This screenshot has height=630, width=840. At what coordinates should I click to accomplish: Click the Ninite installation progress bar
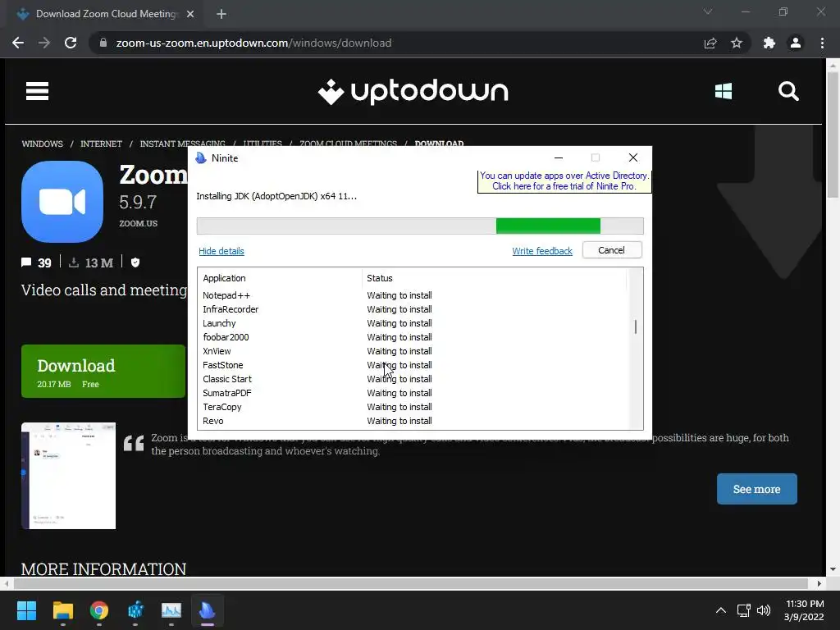tap(420, 226)
